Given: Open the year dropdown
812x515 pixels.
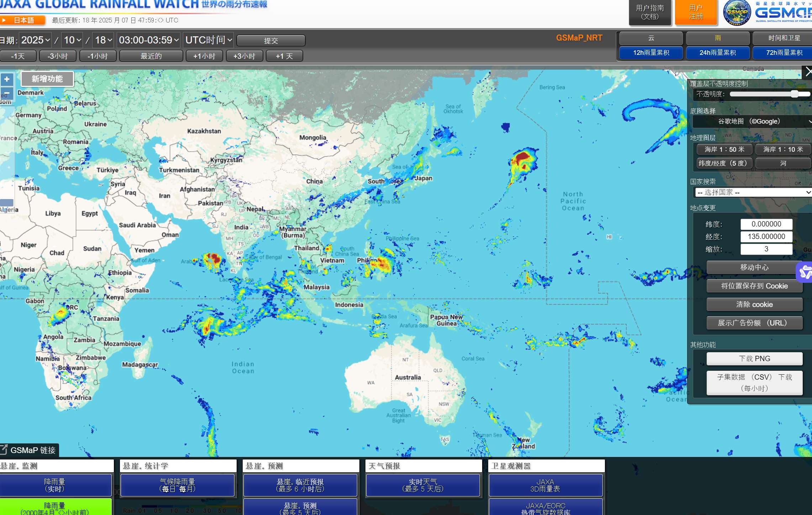Looking at the screenshot, I should click(x=35, y=40).
